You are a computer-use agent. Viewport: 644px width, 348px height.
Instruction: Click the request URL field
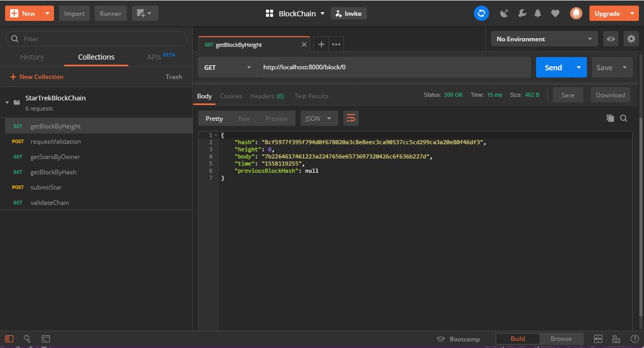(x=394, y=67)
